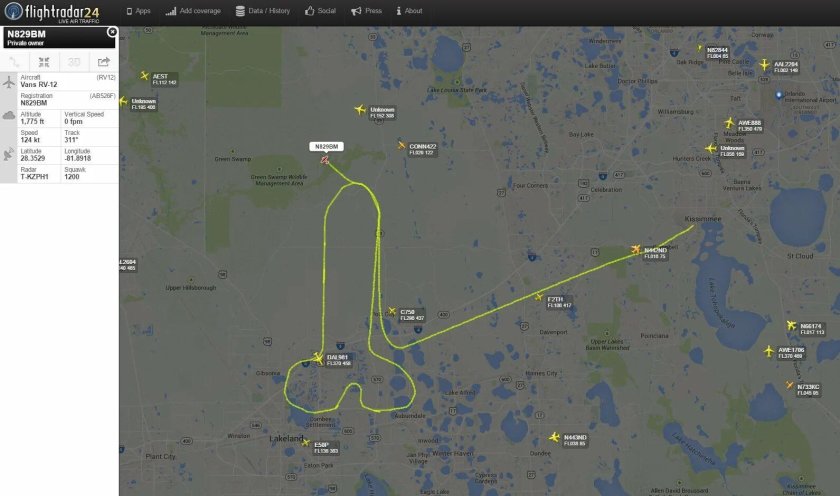The image size is (840, 496).
Task: Click the AWE1706 flight label
Action: (791, 353)
